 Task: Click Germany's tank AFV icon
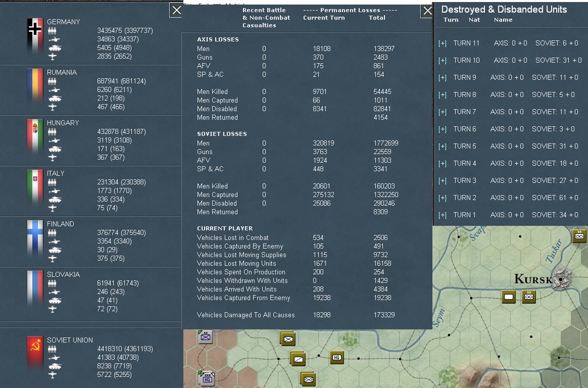[55, 48]
